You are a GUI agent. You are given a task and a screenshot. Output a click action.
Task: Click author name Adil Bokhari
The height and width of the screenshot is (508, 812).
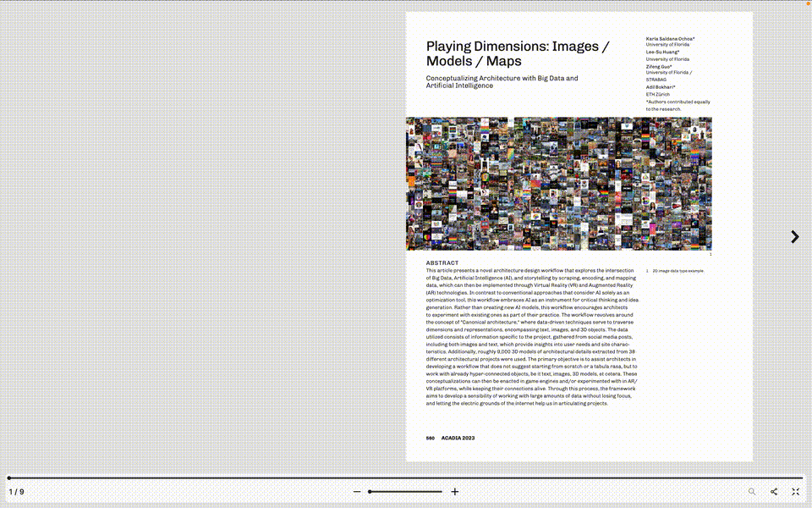pos(661,87)
